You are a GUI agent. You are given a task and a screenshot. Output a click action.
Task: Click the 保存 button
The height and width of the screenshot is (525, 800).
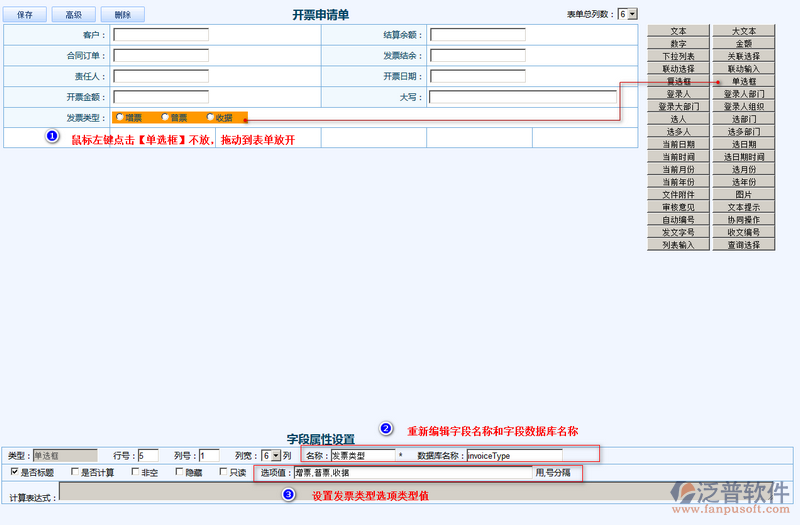[26, 15]
